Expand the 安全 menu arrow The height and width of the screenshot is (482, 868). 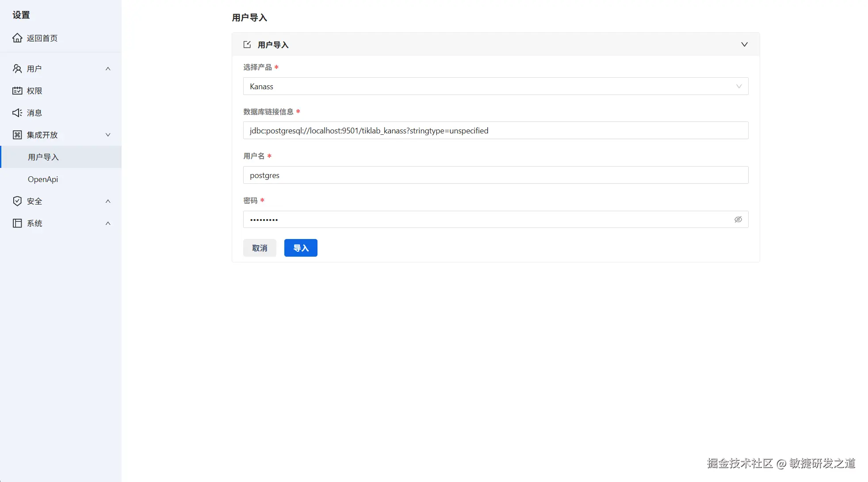[x=108, y=201]
